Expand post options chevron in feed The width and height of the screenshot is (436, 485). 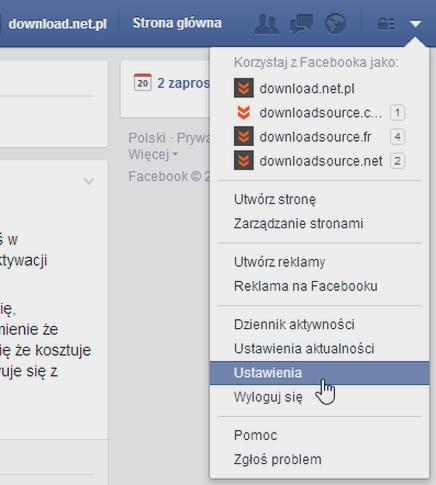click(x=89, y=181)
